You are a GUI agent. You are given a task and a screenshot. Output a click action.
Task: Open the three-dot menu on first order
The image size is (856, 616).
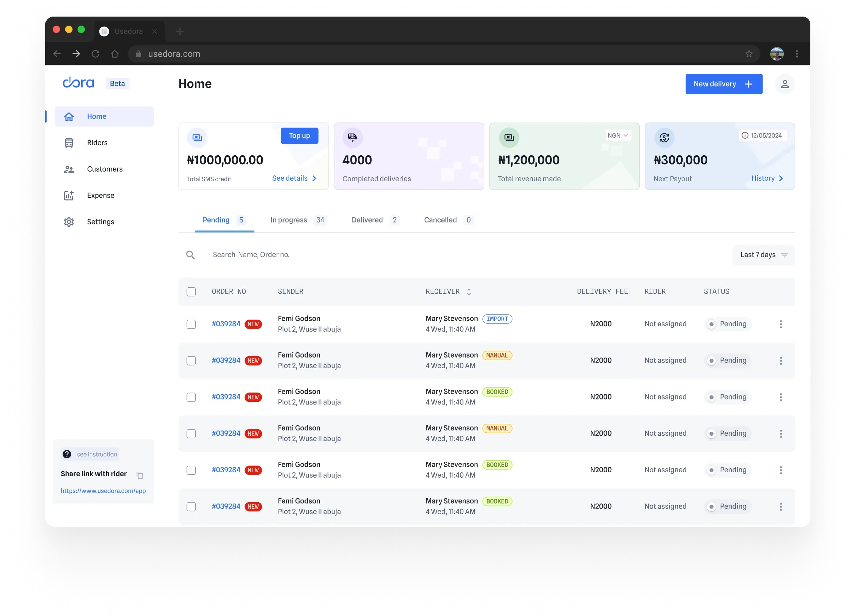[x=781, y=324]
